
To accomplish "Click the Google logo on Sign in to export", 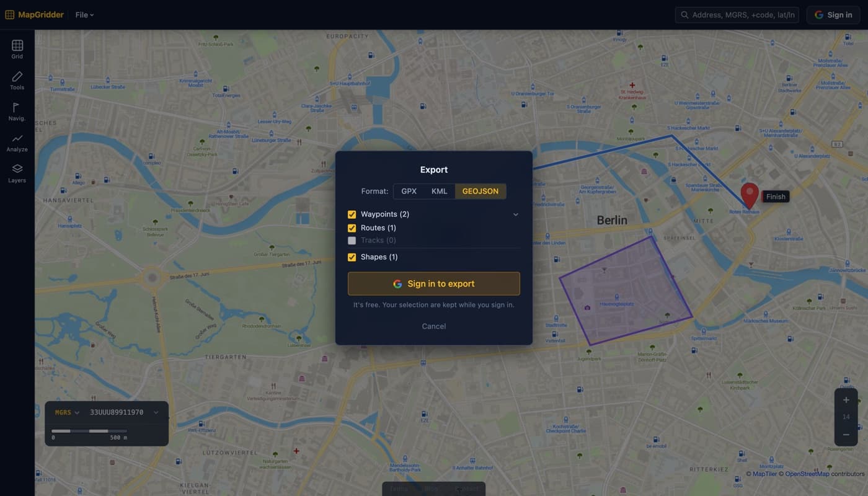I will pyautogui.click(x=397, y=284).
